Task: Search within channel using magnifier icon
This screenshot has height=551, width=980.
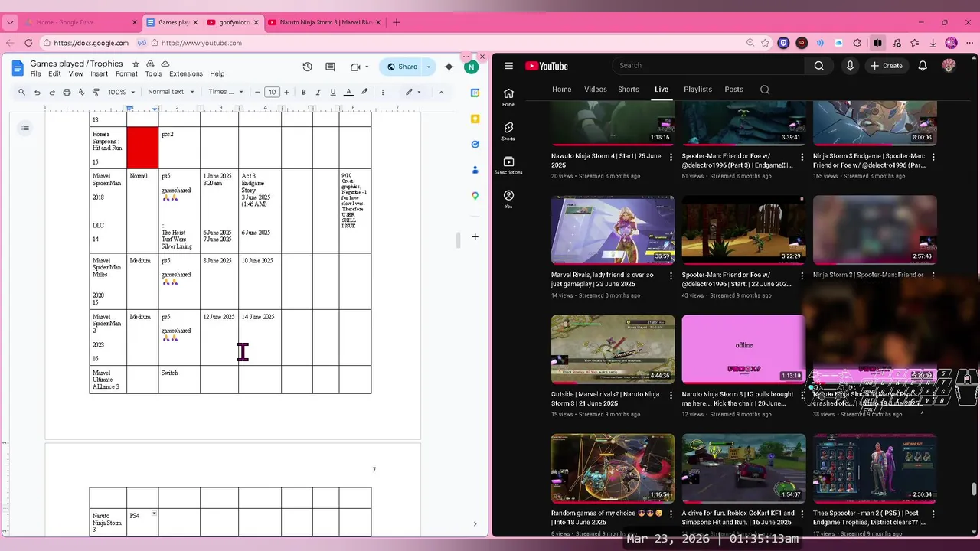Action: coord(765,90)
